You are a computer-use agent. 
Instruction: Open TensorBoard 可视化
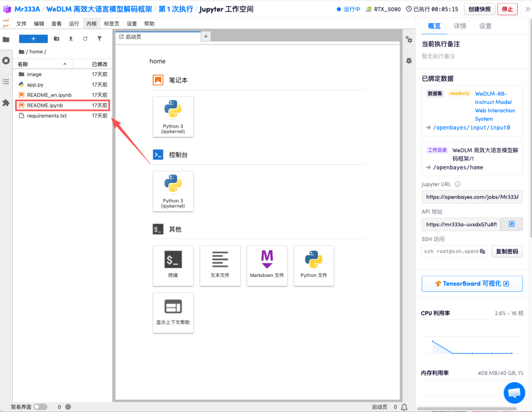pyautogui.click(x=472, y=284)
